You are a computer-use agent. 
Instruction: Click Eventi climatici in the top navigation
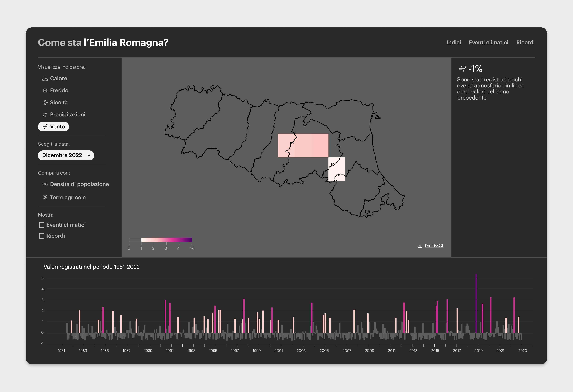point(489,42)
